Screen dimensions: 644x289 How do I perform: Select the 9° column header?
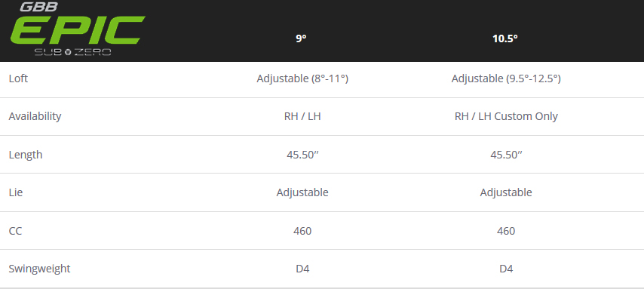[301, 38]
